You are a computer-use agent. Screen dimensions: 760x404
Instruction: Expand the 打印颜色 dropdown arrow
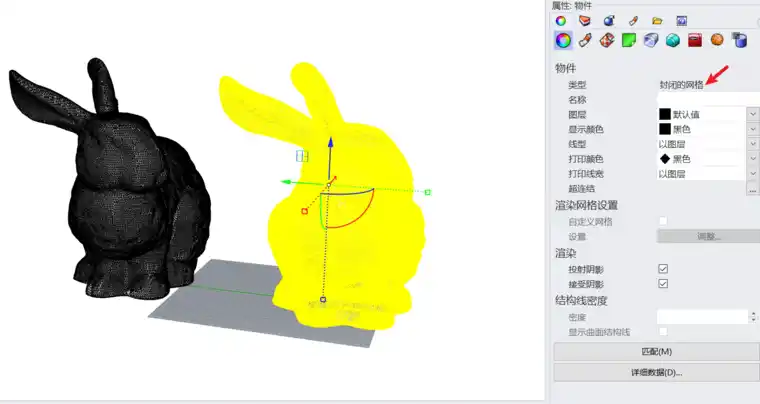[x=753, y=159]
